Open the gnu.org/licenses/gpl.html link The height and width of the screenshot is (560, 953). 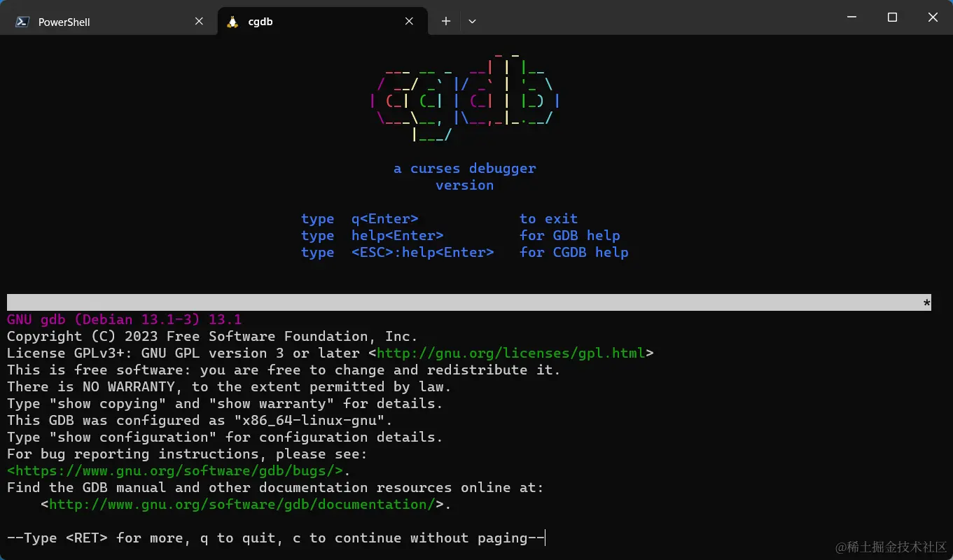[511, 353]
